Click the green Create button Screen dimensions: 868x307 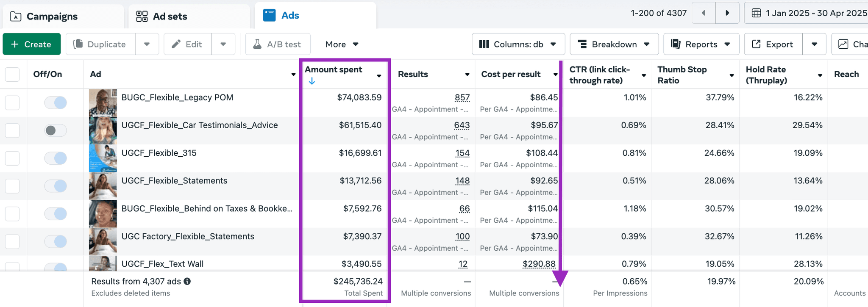32,44
